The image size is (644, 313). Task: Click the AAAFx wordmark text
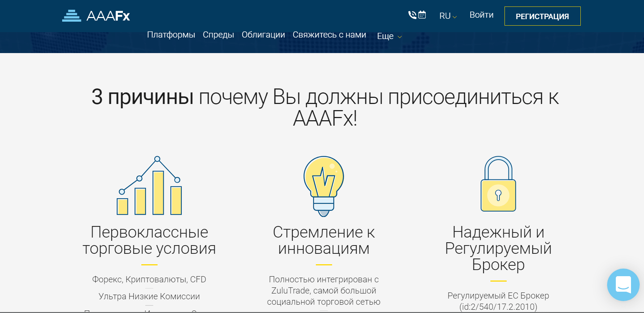coord(108,16)
